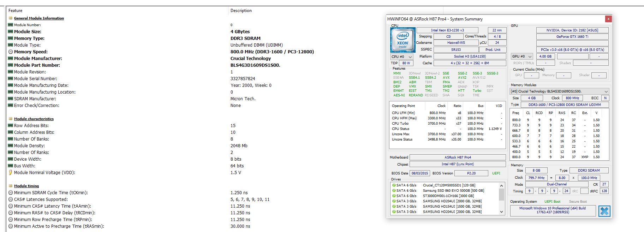Click the icon beside General Module Information heading
This screenshot has height=232, width=644.
pyautogui.click(x=10, y=18)
